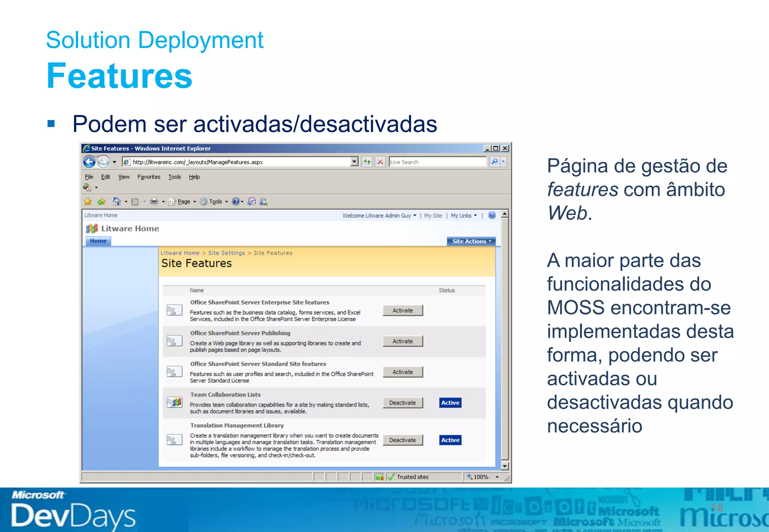Expand the PDF converter toolbar dropdown arrow

97,188
